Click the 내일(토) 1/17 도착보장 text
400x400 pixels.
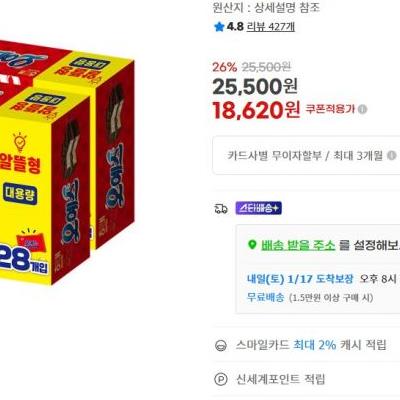300,279
